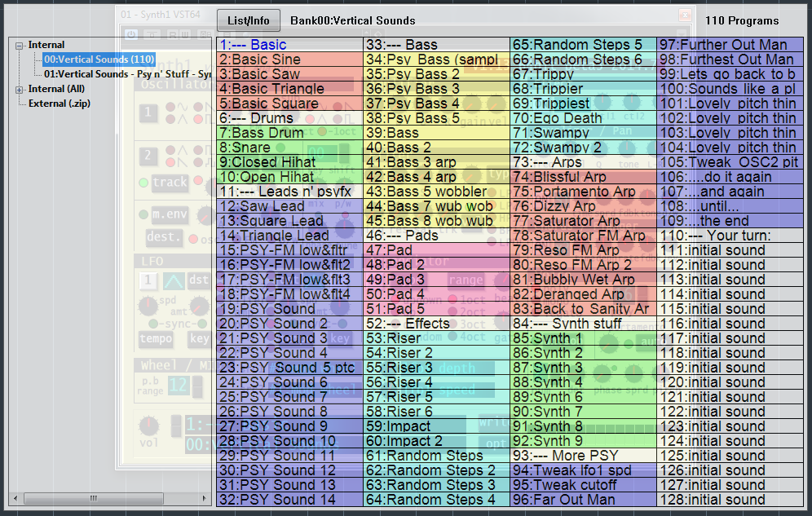Image resolution: width=812 pixels, height=516 pixels.
Task: Select the 85:Synth 1 preset
Action: click(547, 338)
